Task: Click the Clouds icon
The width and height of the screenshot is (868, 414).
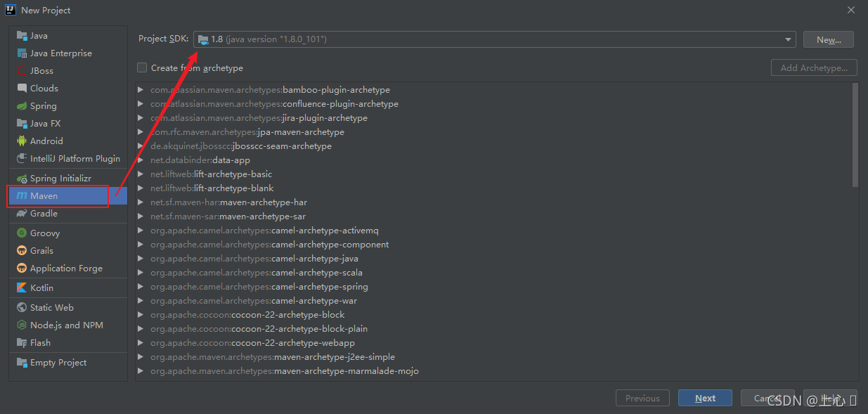Action: click(x=22, y=88)
